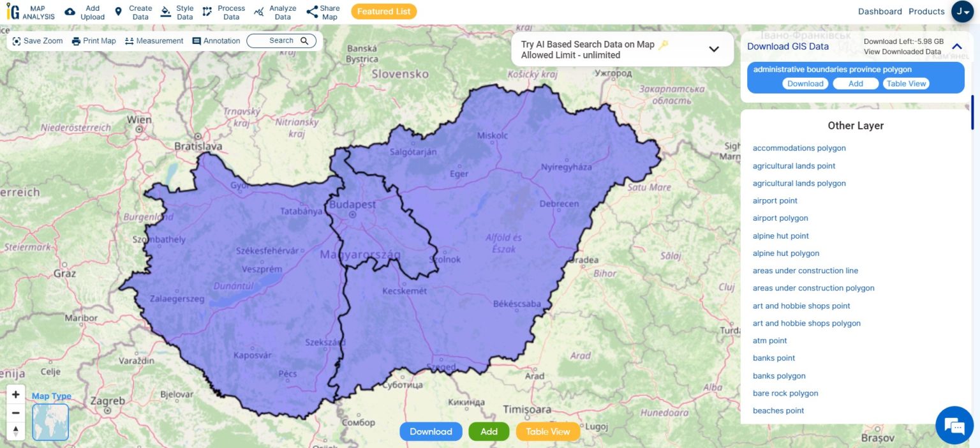The width and height of the screenshot is (980, 448).
Task: Open the Products menu
Action: coord(926,11)
